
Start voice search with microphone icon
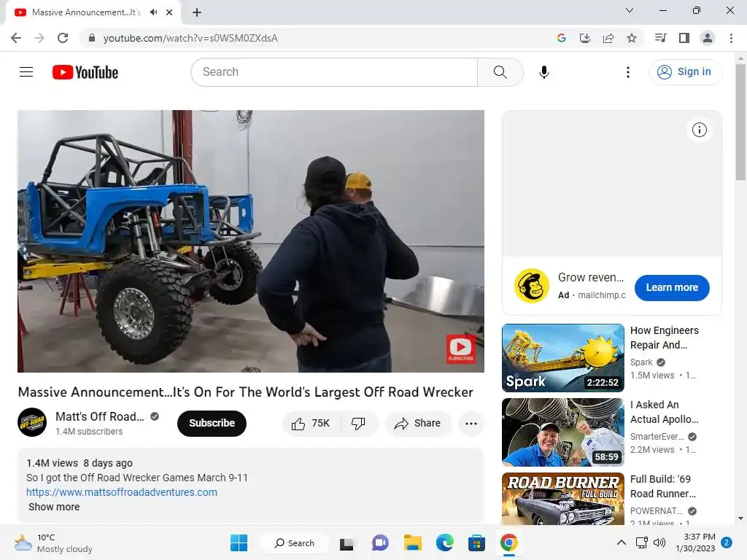coord(544,72)
